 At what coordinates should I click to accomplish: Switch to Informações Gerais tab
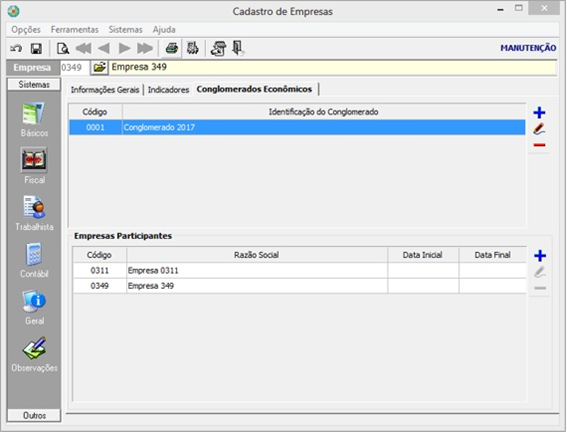pyautogui.click(x=105, y=90)
